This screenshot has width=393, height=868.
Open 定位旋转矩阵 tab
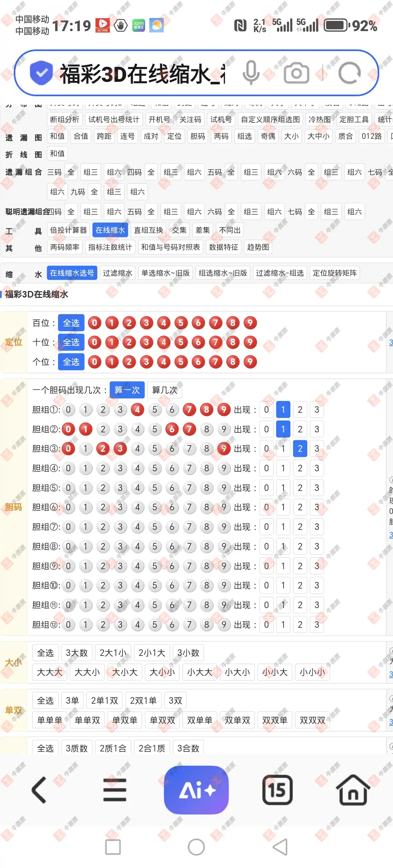[334, 273]
